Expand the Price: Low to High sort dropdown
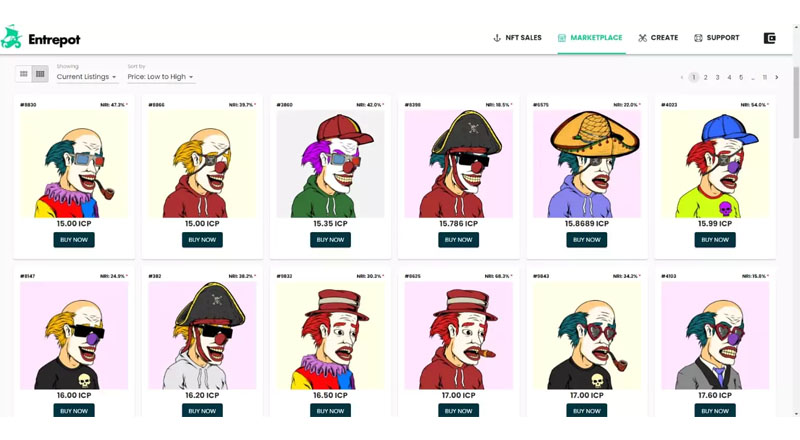 click(x=161, y=77)
